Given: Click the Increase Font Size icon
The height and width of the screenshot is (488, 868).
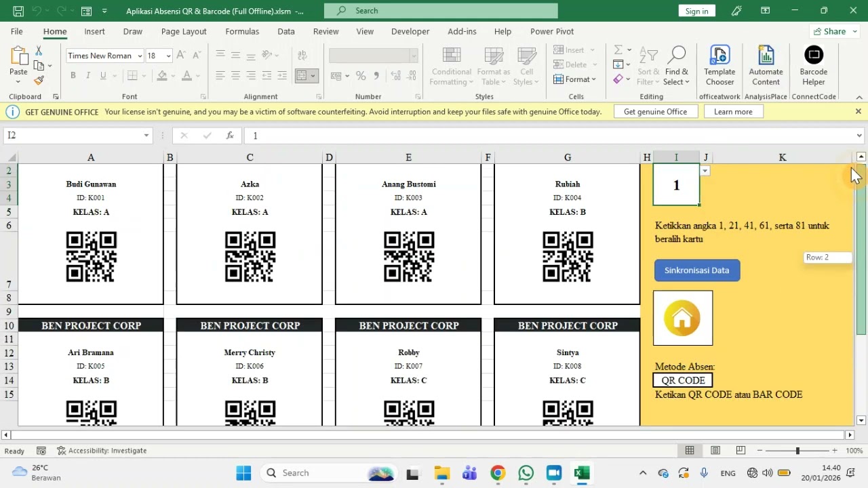Looking at the screenshot, I should [x=180, y=56].
